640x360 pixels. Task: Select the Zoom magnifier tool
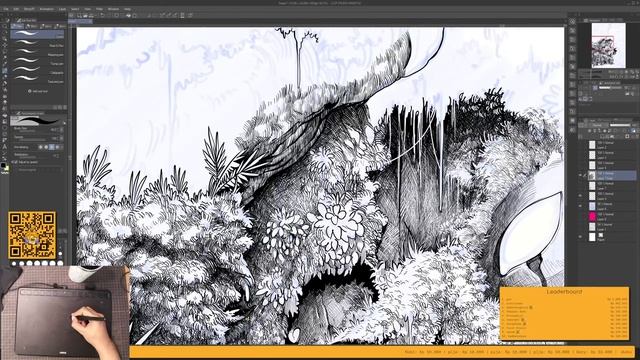5,26
